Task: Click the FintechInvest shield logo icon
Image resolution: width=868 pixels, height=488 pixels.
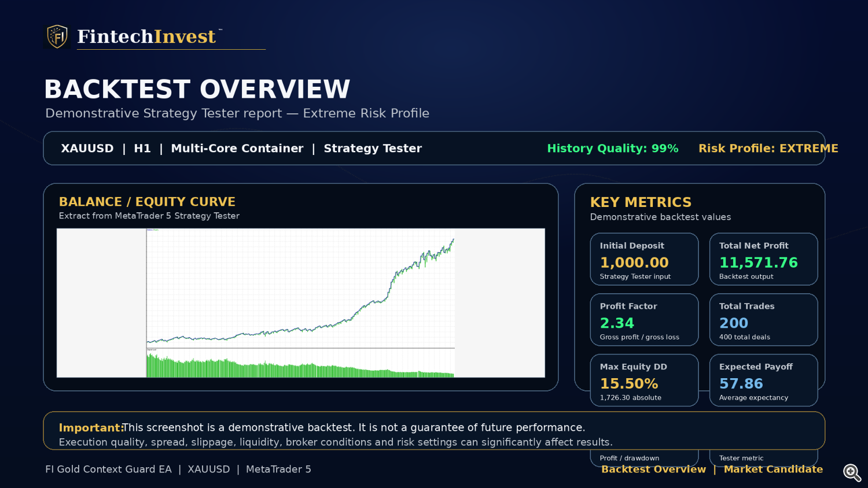Action: (57, 36)
